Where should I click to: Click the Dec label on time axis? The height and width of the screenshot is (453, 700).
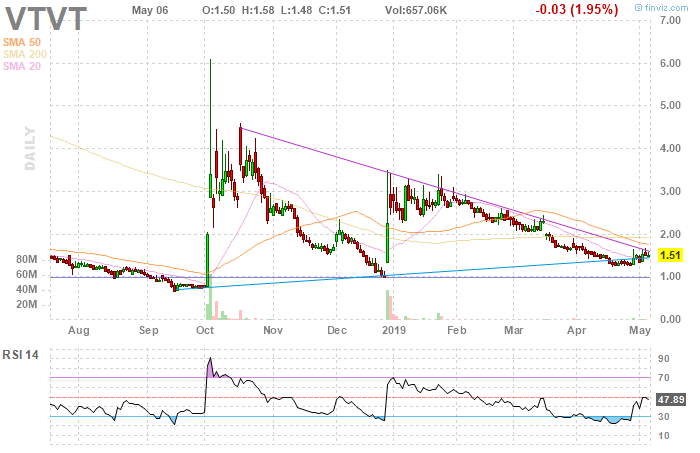coord(337,330)
